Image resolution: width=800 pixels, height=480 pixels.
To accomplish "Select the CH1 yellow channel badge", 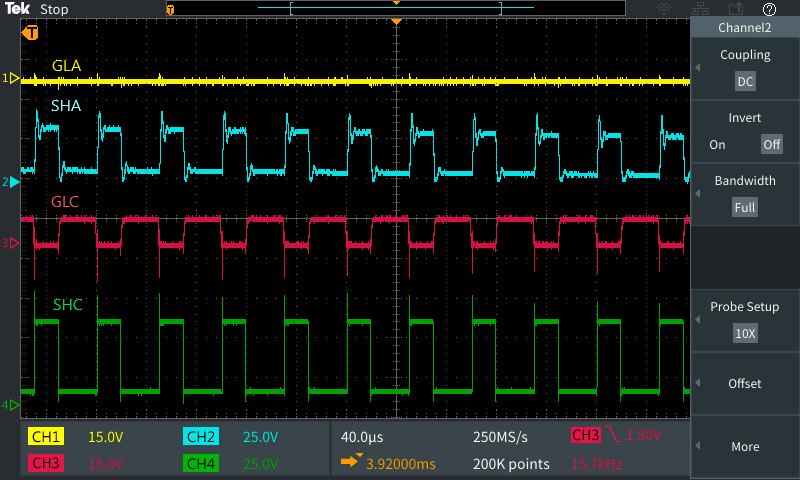I will [46, 437].
